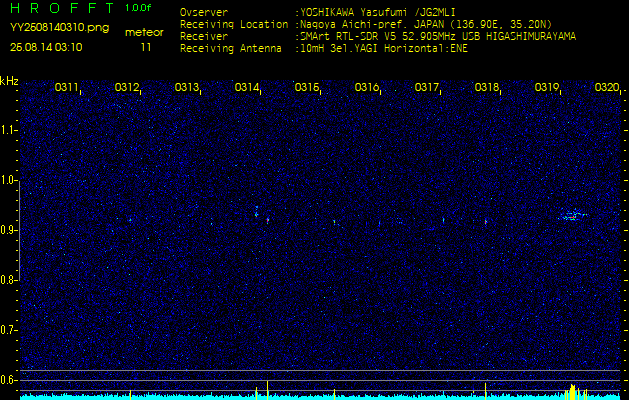Click the receiver info SMArt RTL-SDR V5
629x400 pixels.
(347, 37)
